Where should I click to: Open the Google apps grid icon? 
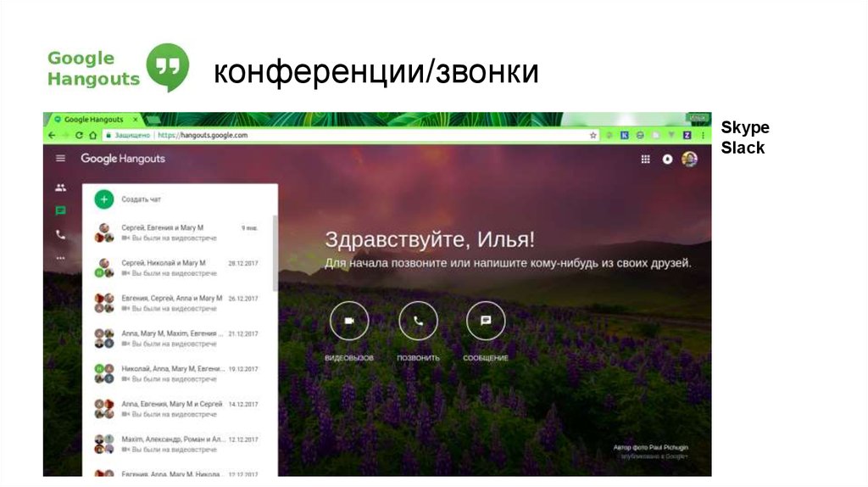(x=645, y=160)
